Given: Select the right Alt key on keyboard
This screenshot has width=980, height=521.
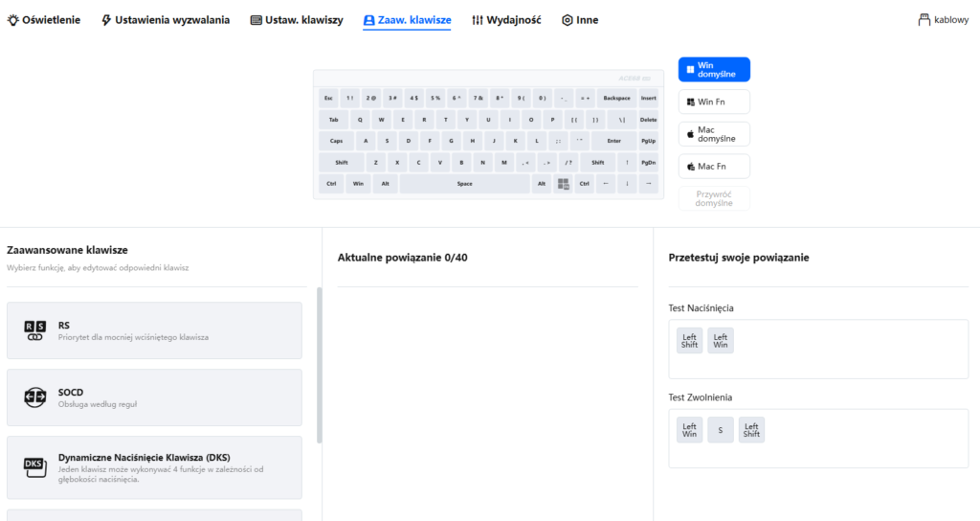Looking at the screenshot, I should click(x=542, y=184).
